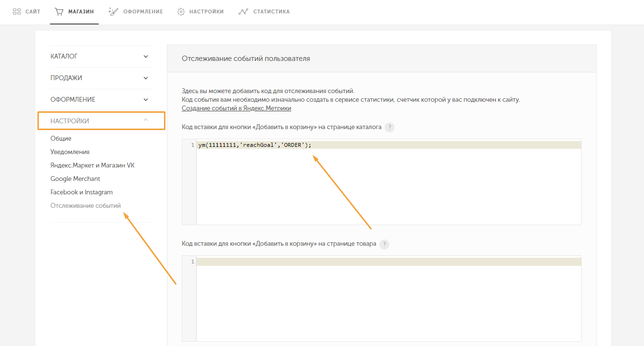Open the Создание событий в Яндекс.Метрики link
Image resolution: width=644 pixels, height=346 pixels.
pos(236,108)
